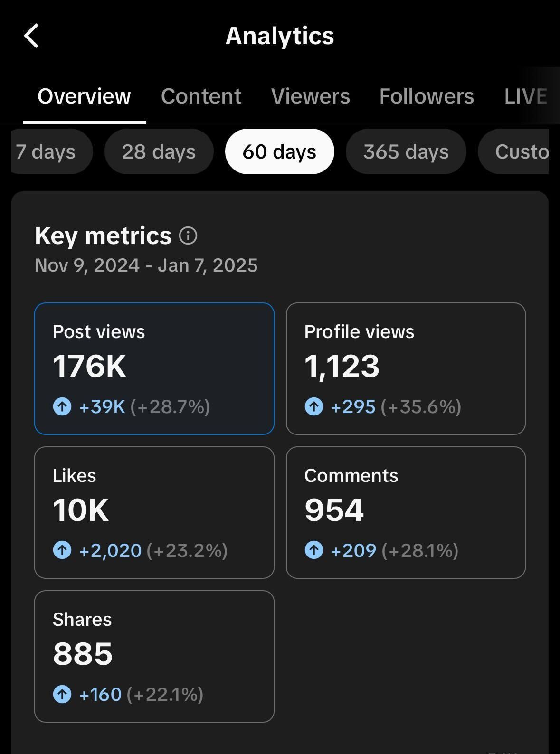Choose the 7 days range

[x=47, y=152]
